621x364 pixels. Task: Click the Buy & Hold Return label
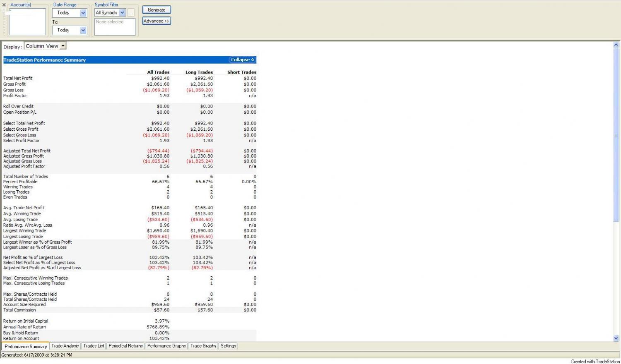(21, 333)
